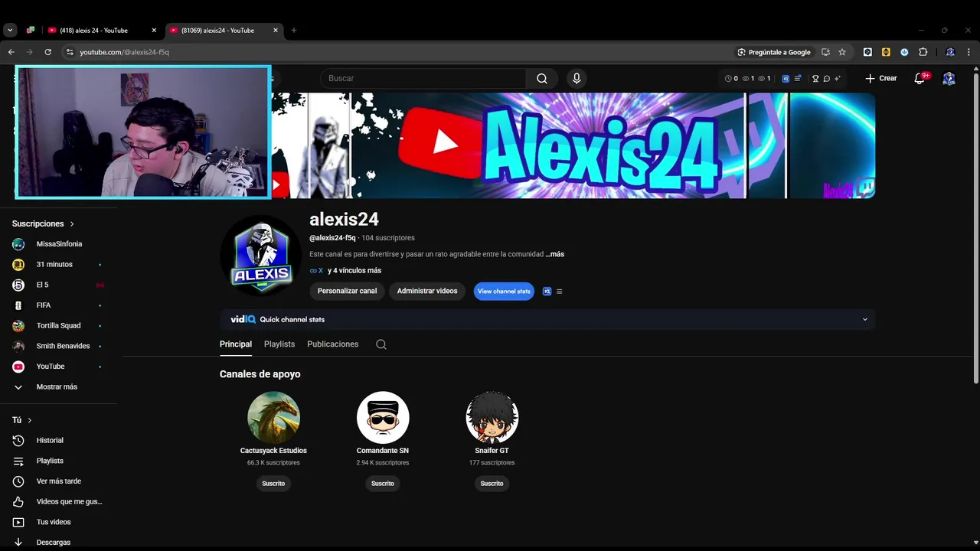980x551 pixels.
Task: Click the install app icon in address bar
Action: (825, 52)
